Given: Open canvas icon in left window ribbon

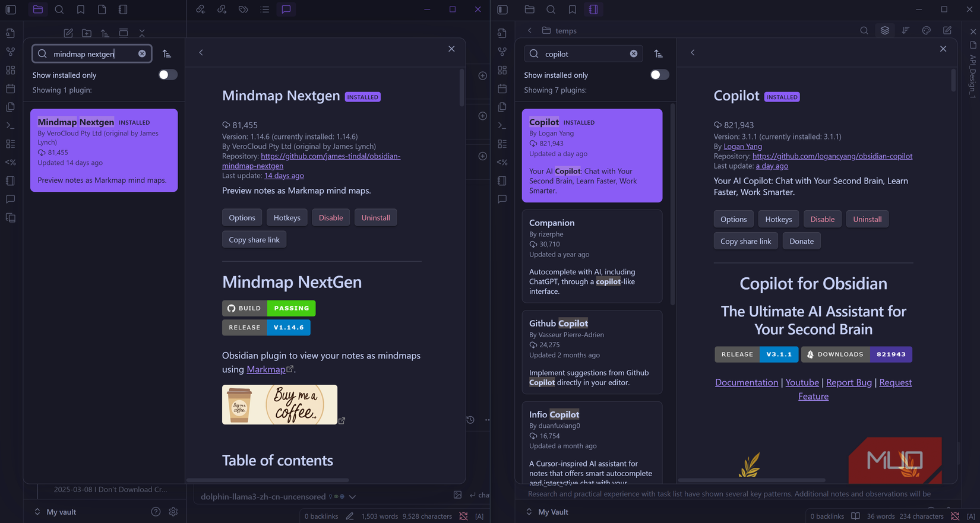Looking at the screenshot, I should pyautogui.click(x=10, y=70).
